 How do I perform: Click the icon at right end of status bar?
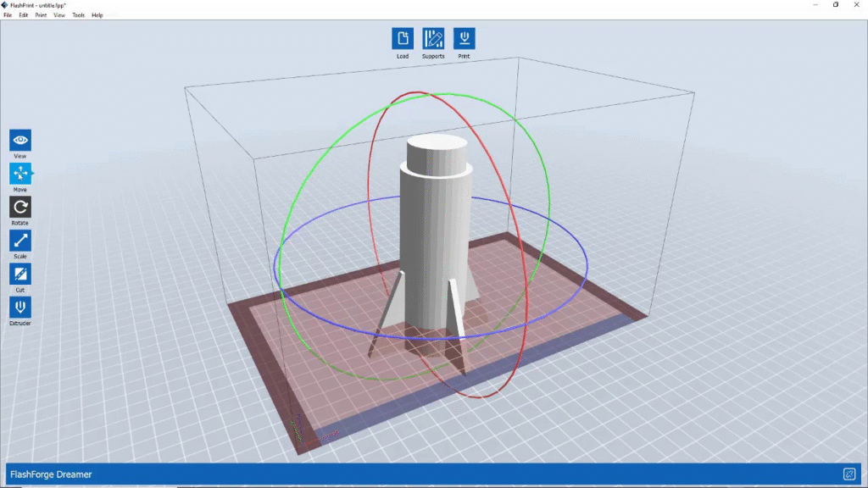pyautogui.click(x=849, y=474)
